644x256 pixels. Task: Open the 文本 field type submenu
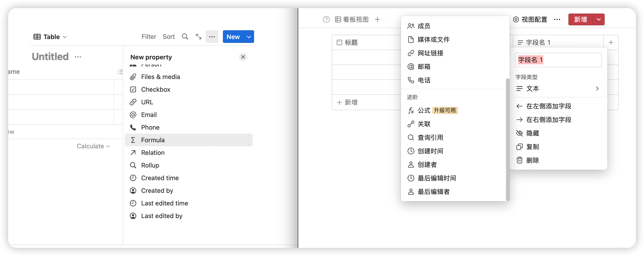pyautogui.click(x=558, y=88)
